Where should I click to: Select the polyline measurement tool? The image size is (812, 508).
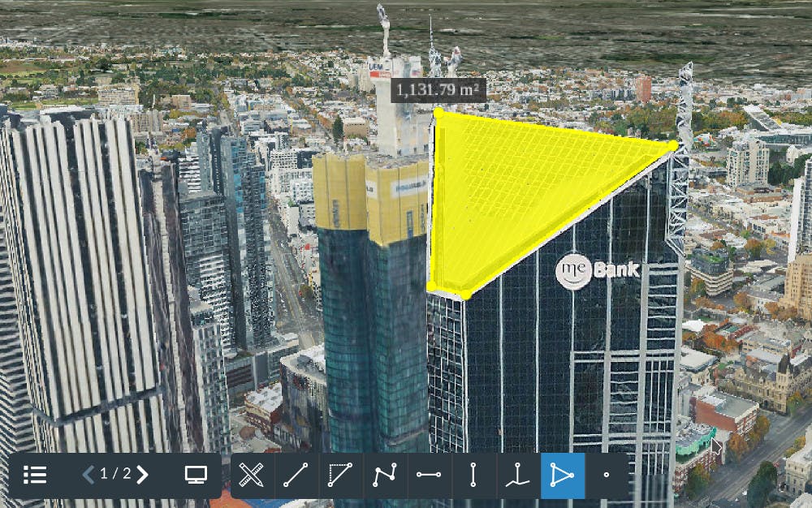pos(385,476)
